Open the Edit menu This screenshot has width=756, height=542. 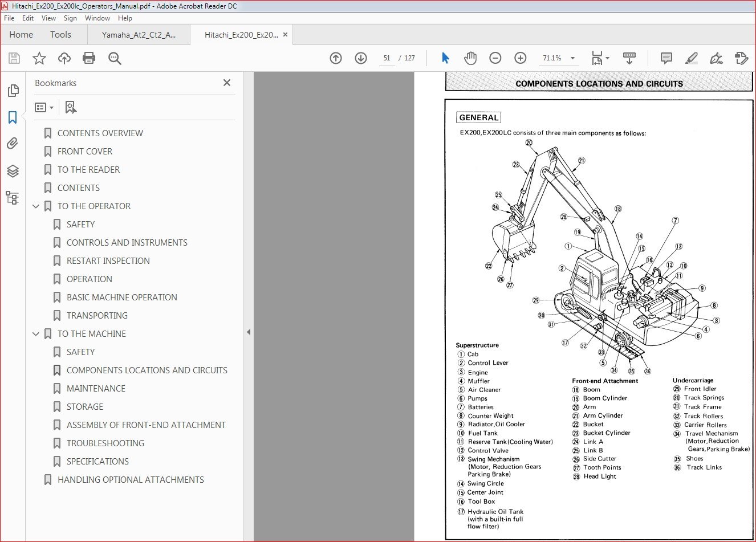28,18
